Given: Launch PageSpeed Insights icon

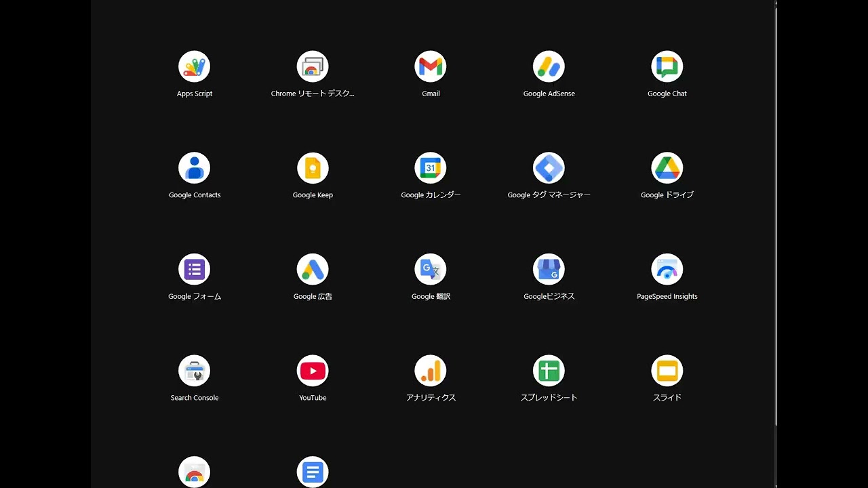Looking at the screenshot, I should (667, 270).
